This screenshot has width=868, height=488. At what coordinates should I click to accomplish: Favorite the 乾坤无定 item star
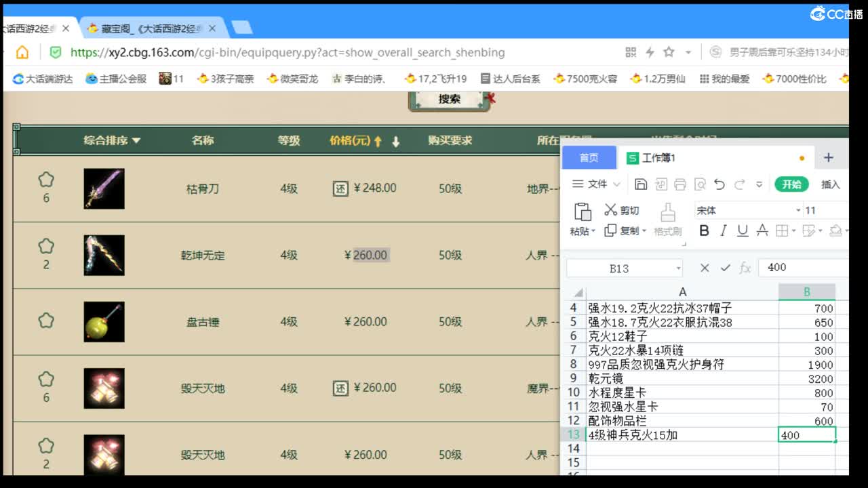[46, 246]
